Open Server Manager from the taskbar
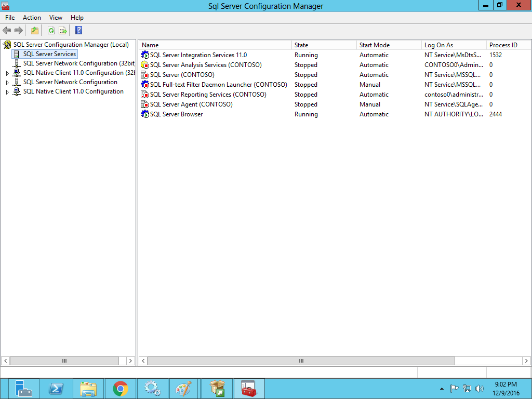This screenshot has height=399, width=532. (23, 389)
